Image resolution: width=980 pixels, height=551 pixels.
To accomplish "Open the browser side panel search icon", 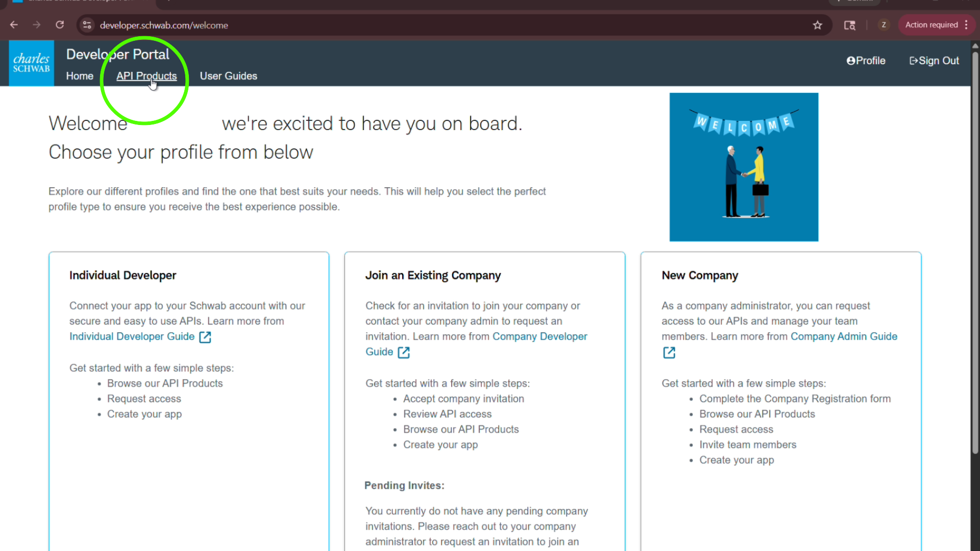I will 849,25.
